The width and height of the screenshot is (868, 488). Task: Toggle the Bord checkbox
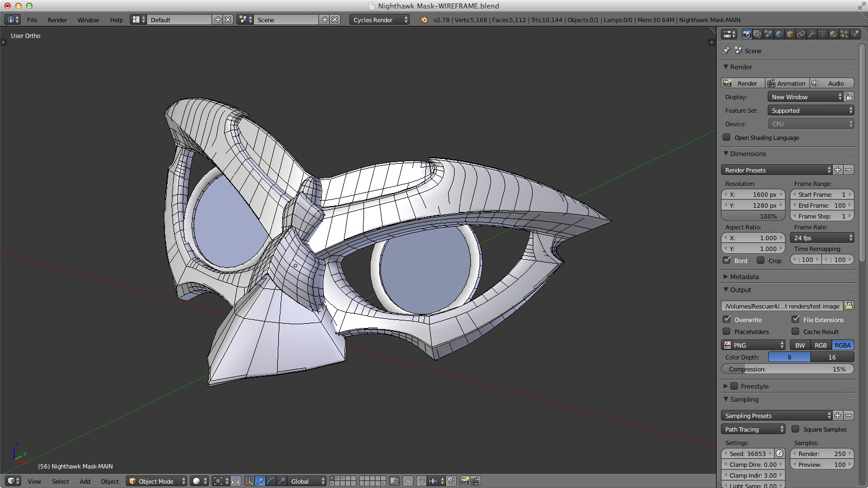[x=727, y=260]
